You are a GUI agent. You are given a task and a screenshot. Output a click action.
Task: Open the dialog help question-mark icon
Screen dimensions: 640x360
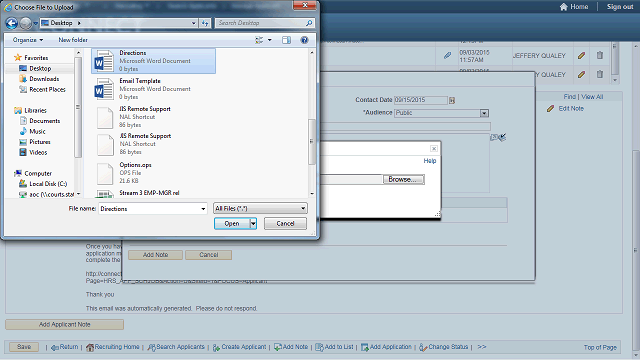pyautogui.click(x=304, y=40)
